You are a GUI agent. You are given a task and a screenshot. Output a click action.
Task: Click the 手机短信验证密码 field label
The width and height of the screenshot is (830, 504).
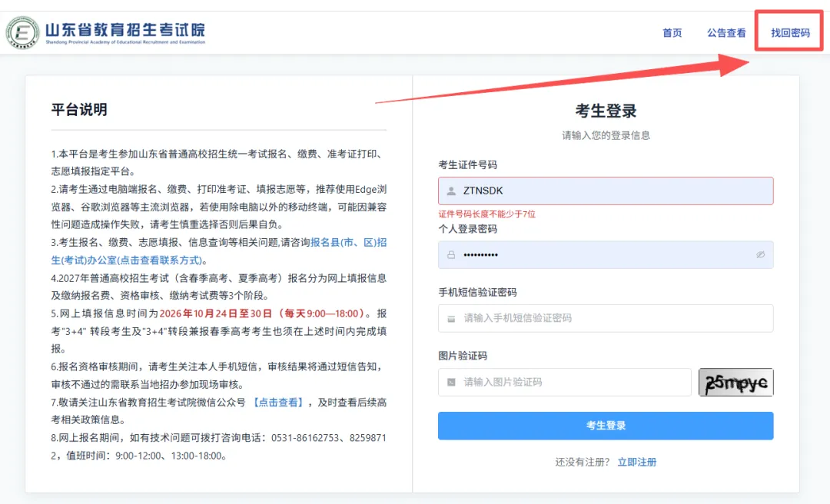point(477,292)
